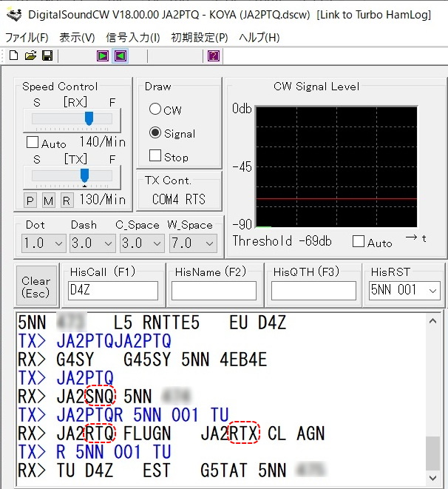Viewport: 448px width, 489px height.
Task: Click the New file toolbar icon
Action: pos(13,55)
